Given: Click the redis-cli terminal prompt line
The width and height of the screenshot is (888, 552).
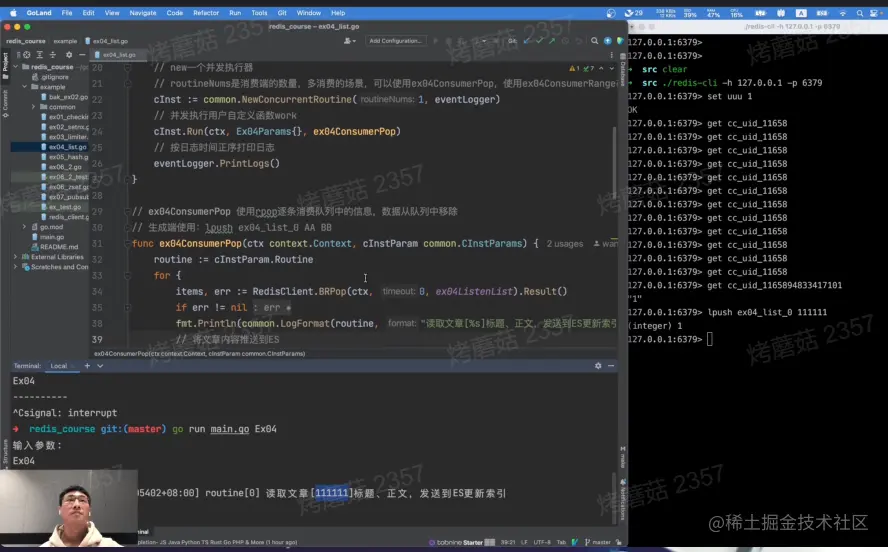Looking at the screenshot, I should pos(671,339).
